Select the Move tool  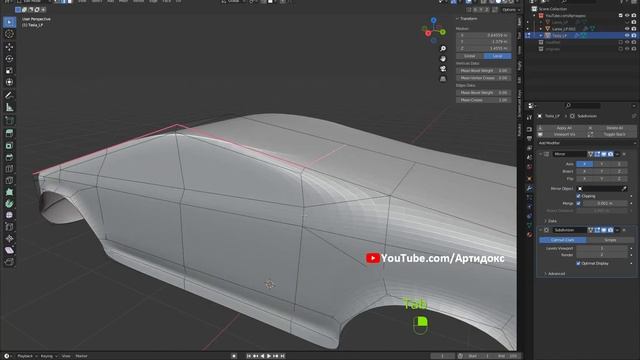click(9, 47)
